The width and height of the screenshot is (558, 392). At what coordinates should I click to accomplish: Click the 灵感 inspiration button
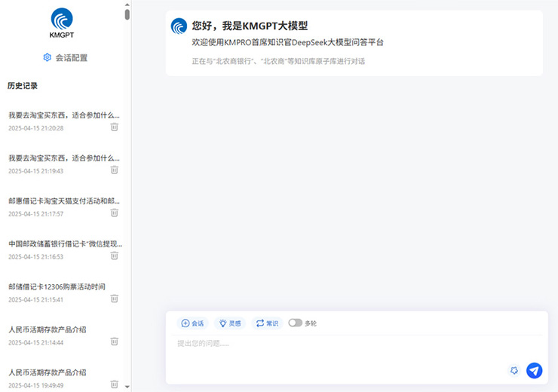click(230, 323)
